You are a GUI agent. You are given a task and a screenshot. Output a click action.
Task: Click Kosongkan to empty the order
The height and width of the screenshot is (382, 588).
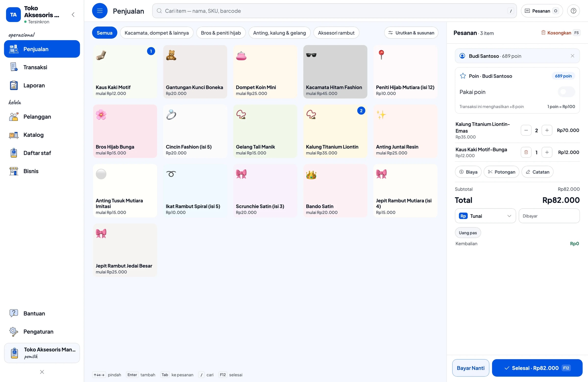click(x=560, y=33)
